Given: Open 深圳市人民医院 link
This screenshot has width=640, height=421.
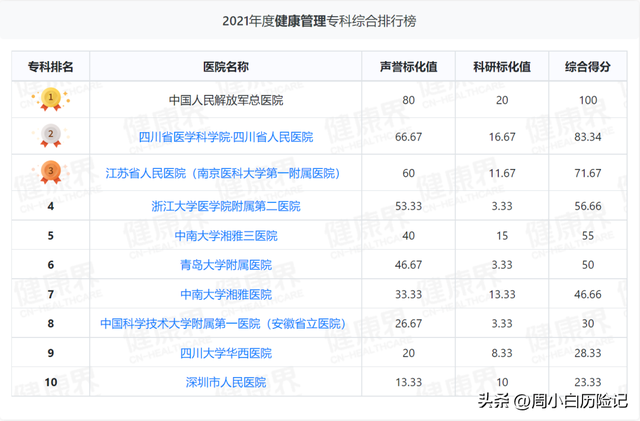Looking at the screenshot, I should pyautogui.click(x=226, y=383).
